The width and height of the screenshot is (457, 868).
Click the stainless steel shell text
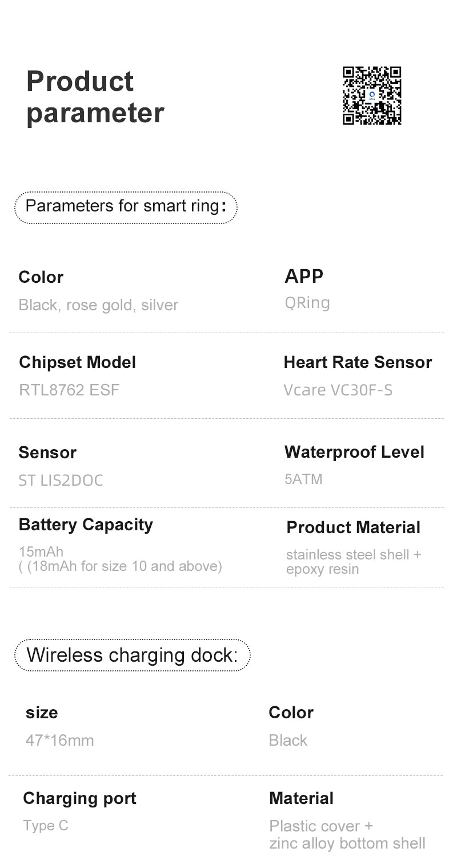pos(353,554)
